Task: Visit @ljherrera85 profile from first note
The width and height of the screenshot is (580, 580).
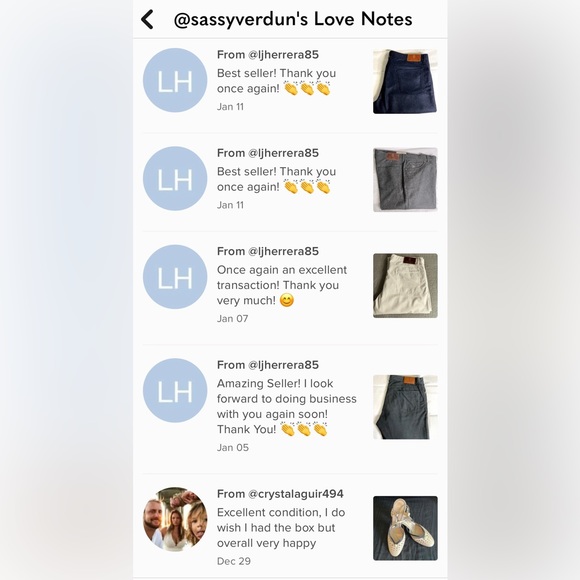Action: coord(283,55)
